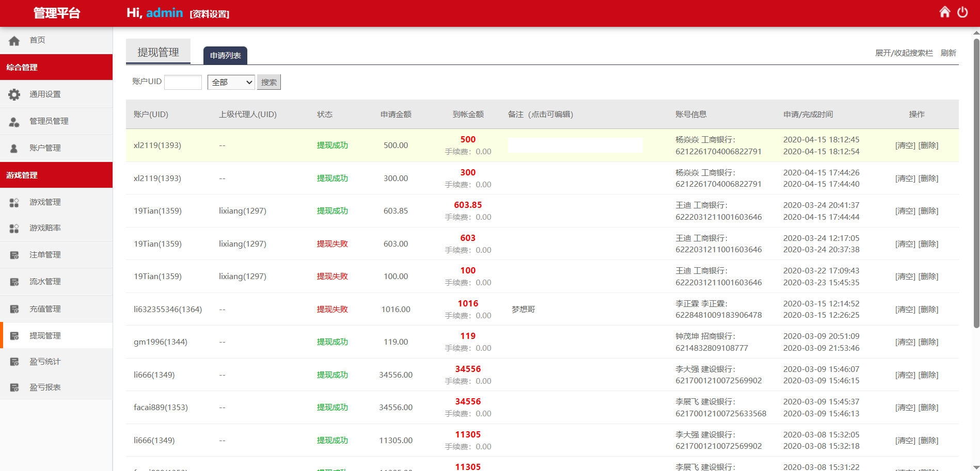Open the 全部 status filter dropdown
The height and width of the screenshot is (471, 980).
pos(231,82)
